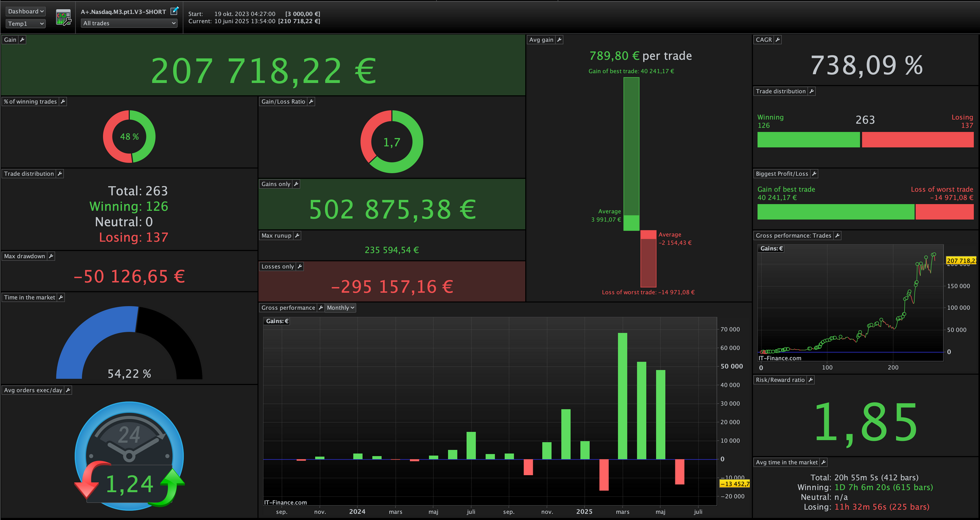
Task: Click the edit pencil icon beside strategy name
Action: [174, 11]
